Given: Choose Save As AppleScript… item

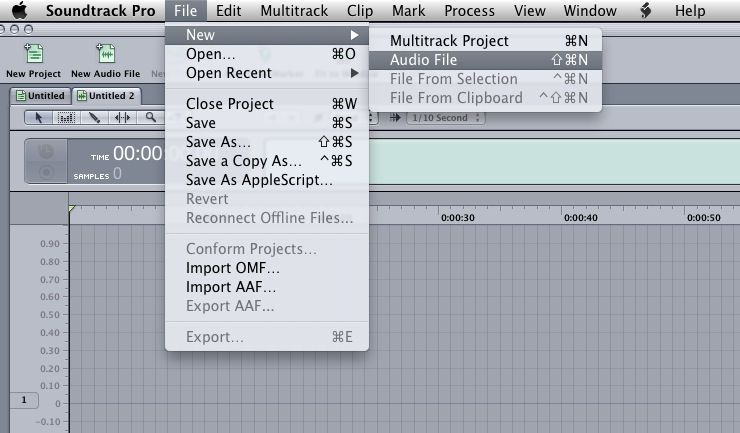Looking at the screenshot, I should tap(267, 180).
